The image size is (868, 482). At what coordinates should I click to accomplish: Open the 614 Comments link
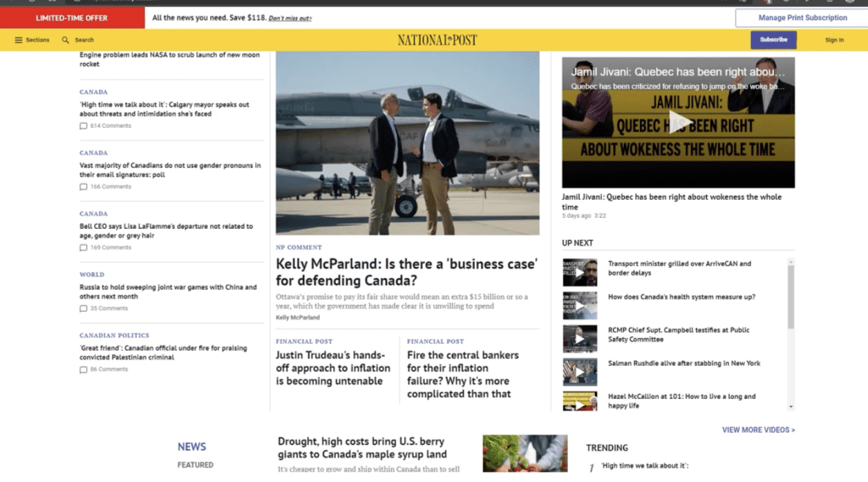[111, 126]
